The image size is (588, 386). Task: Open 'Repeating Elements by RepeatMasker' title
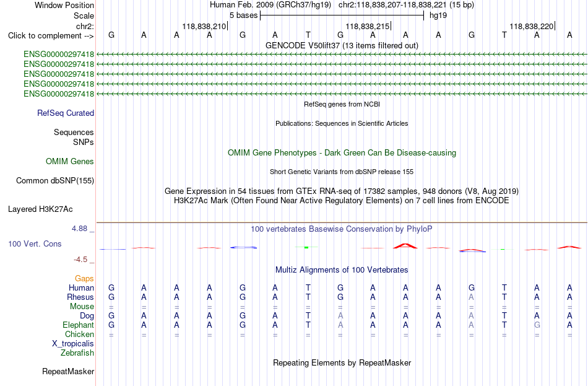point(342,362)
